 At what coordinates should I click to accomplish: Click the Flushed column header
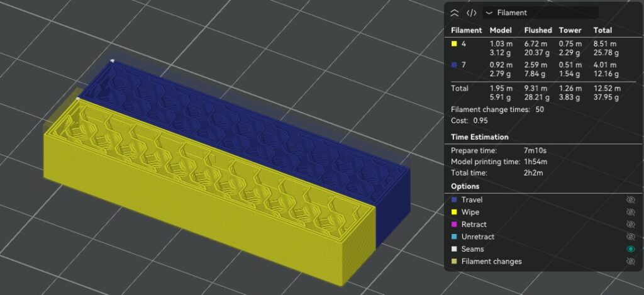click(x=538, y=30)
